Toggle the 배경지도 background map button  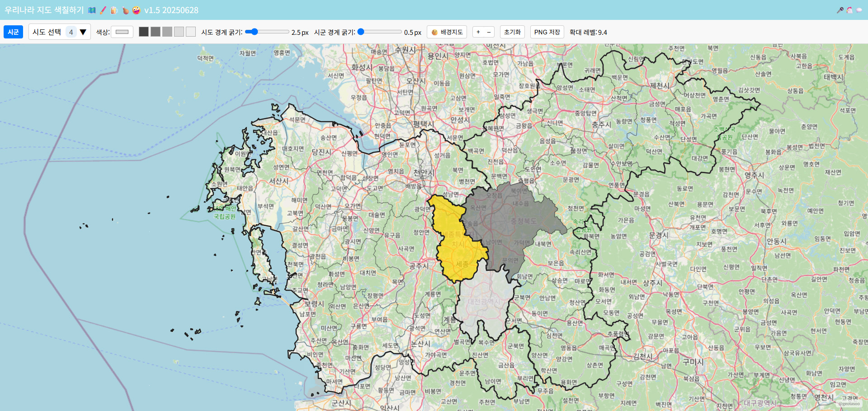point(447,32)
